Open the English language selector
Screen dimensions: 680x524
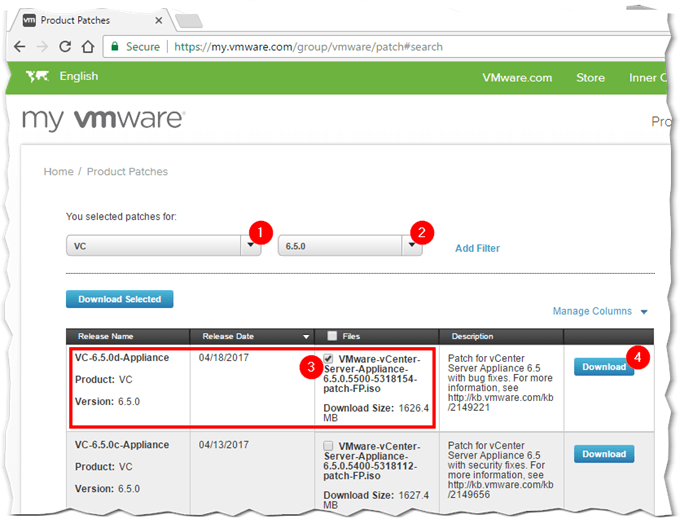click(x=78, y=76)
